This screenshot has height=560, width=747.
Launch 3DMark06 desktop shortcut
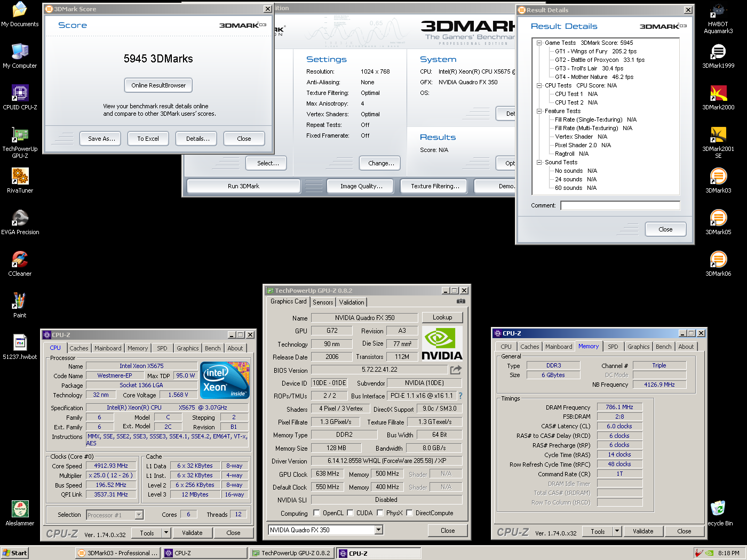coord(718,264)
